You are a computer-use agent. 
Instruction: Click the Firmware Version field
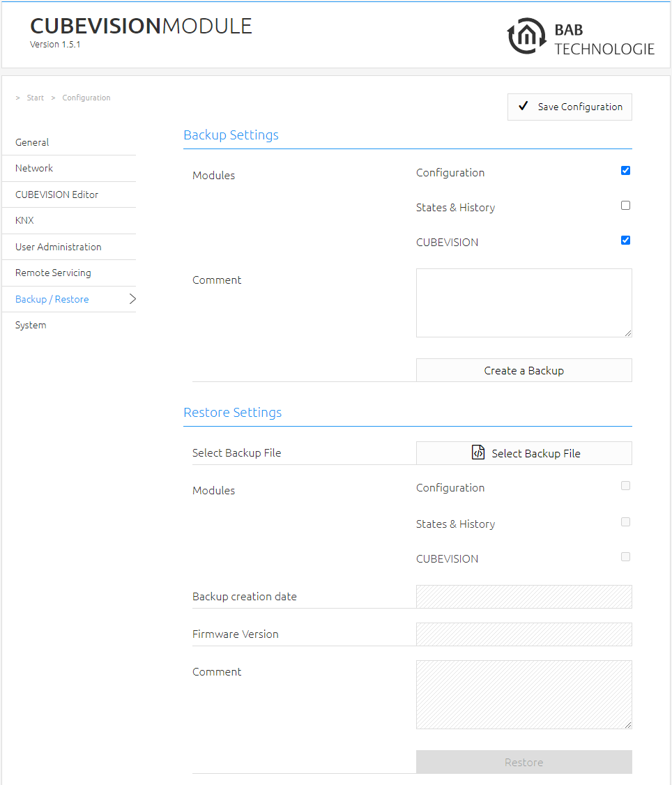tap(524, 634)
